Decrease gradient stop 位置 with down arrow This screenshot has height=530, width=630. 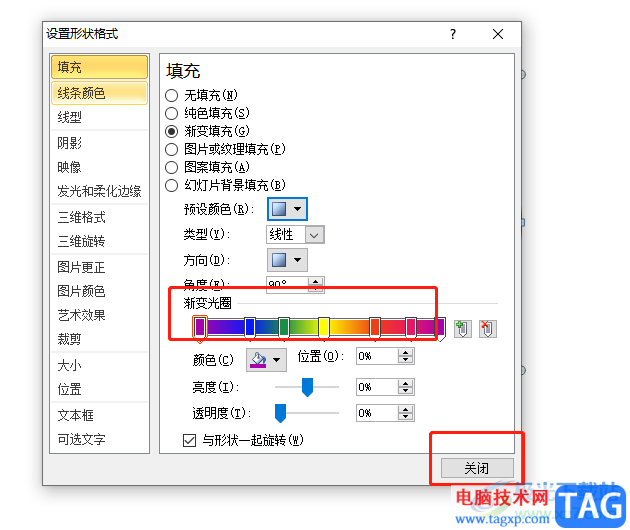pyautogui.click(x=406, y=360)
